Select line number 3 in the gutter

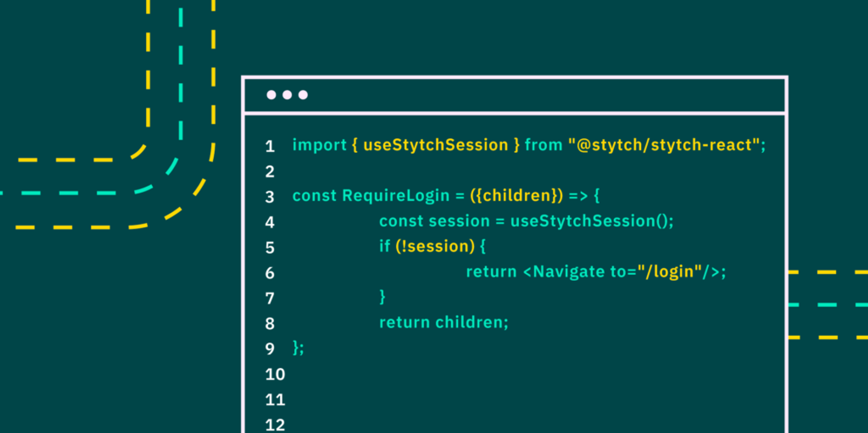click(270, 197)
